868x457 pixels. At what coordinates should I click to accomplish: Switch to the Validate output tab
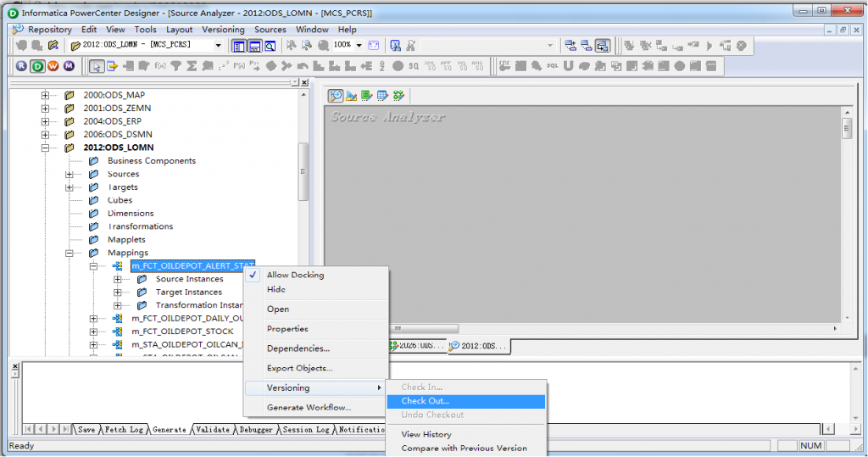213,430
